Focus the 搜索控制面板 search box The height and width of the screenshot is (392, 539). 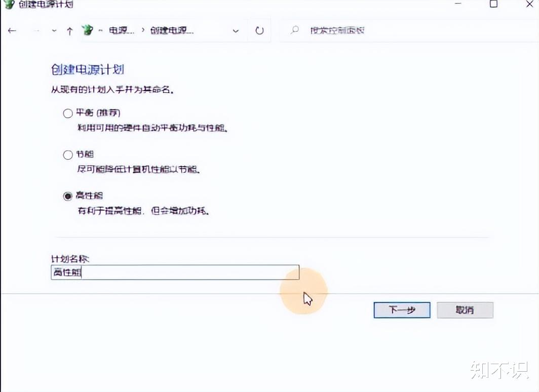409,30
